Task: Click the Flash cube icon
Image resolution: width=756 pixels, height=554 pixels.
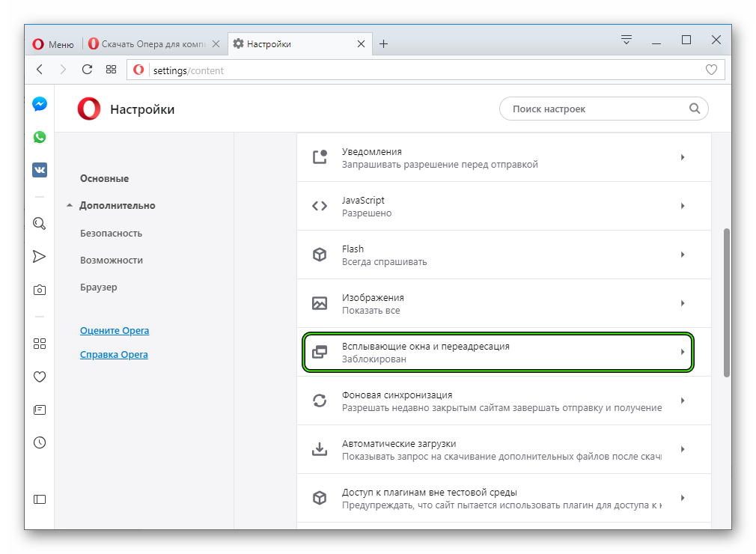Action: [x=320, y=255]
